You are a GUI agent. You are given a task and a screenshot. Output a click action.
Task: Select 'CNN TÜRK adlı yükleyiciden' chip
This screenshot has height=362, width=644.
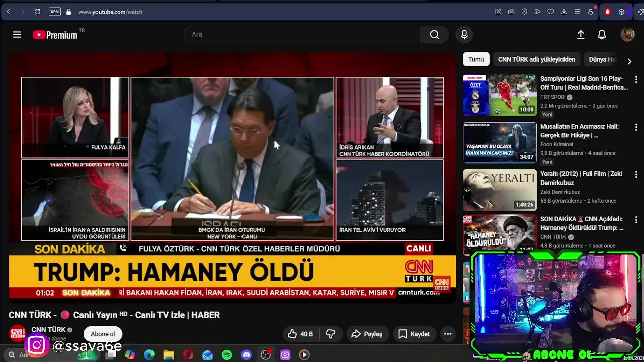tap(536, 59)
